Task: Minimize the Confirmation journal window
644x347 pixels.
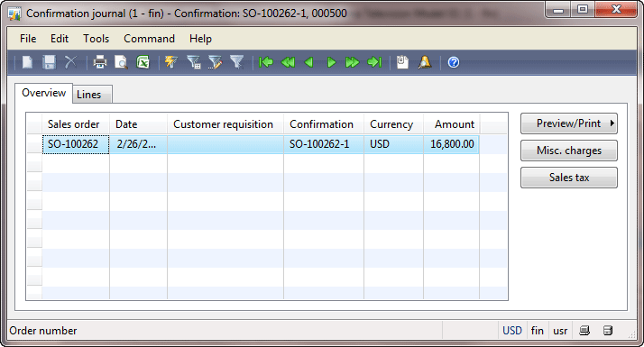Action: point(557,9)
